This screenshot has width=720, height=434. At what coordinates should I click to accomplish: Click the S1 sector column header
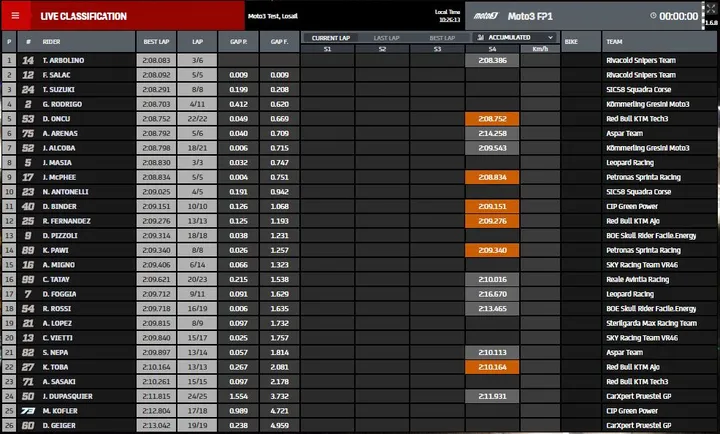327,49
